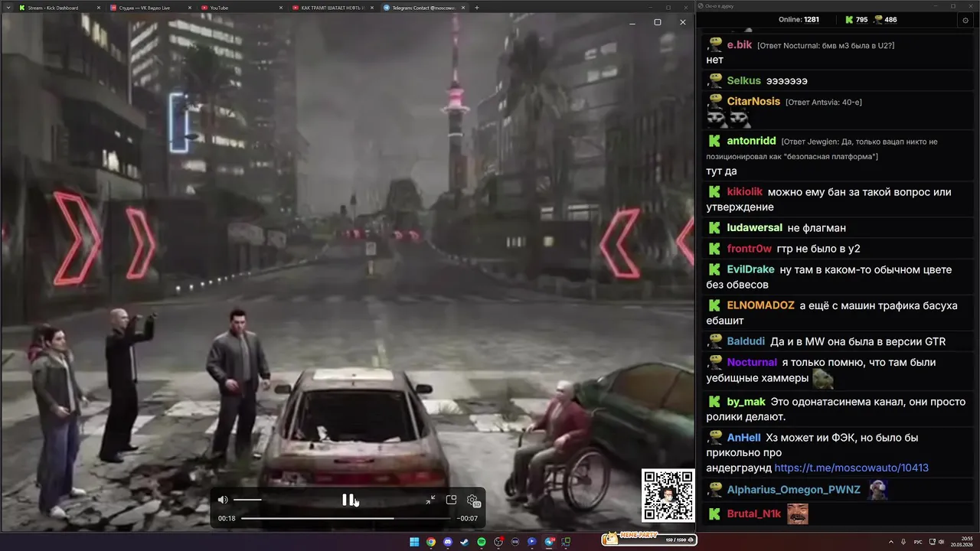Click the elapsed time 00:18 label
The height and width of the screenshot is (551, 980).
[227, 518]
